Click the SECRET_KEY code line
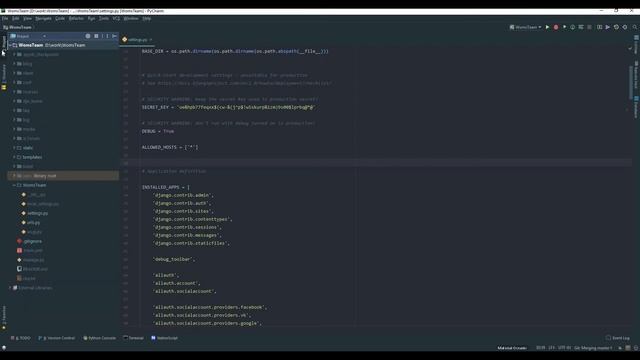Image resolution: width=640 pixels, height=360 pixels. click(x=229, y=107)
